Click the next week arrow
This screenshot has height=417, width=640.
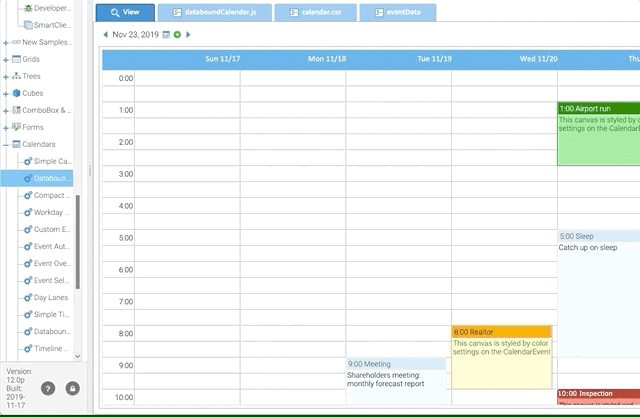coord(188,35)
